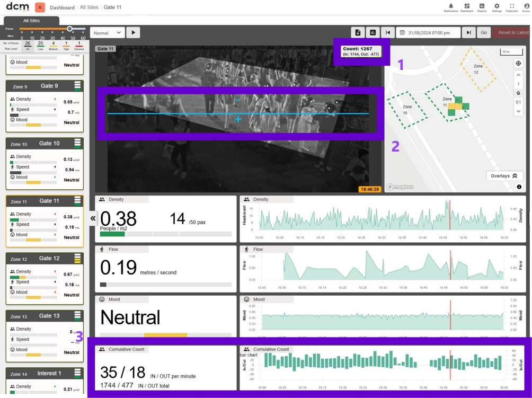This screenshot has height=398, width=532.
Task: Select the All Sites tab
Action: pos(32,21)
